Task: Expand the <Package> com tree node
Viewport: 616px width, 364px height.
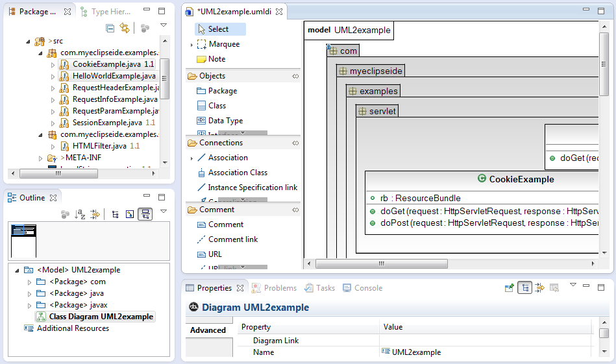Action: 29,282
